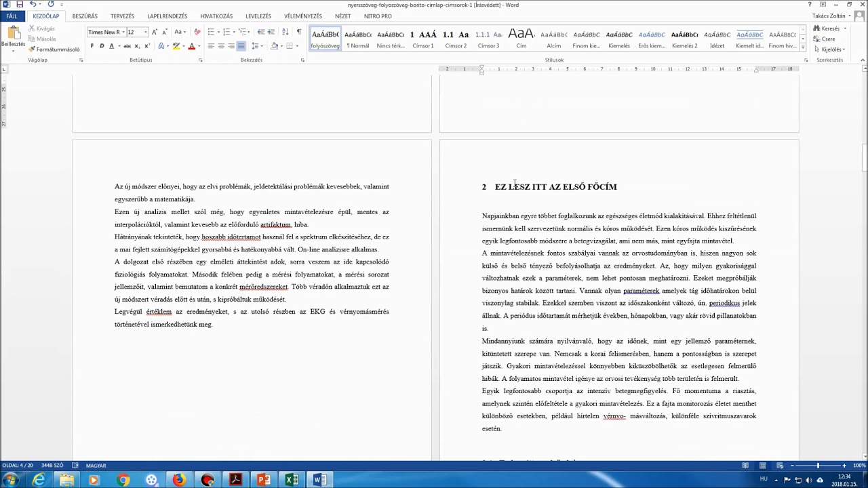Expand the styles gallery
Image resolution: width=868 pixels, height=488 pixels.
click(x=803, y=47)
